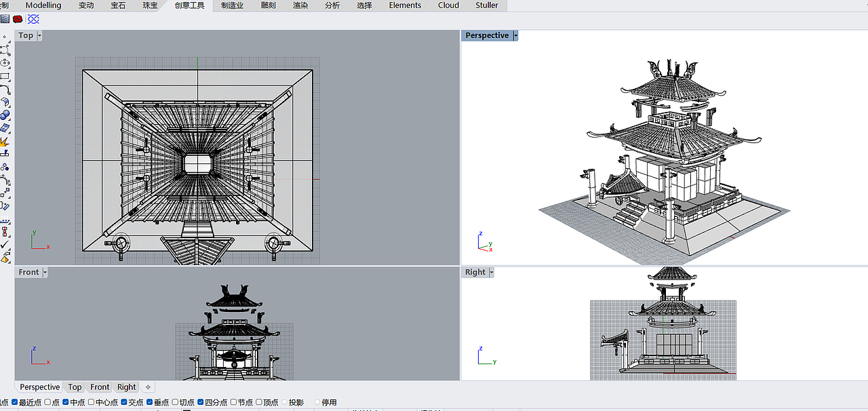Image resolution: width=868 pixels, height=411 pixels.
Task: Select the array along line tool
Action: (x=5, y=219)
